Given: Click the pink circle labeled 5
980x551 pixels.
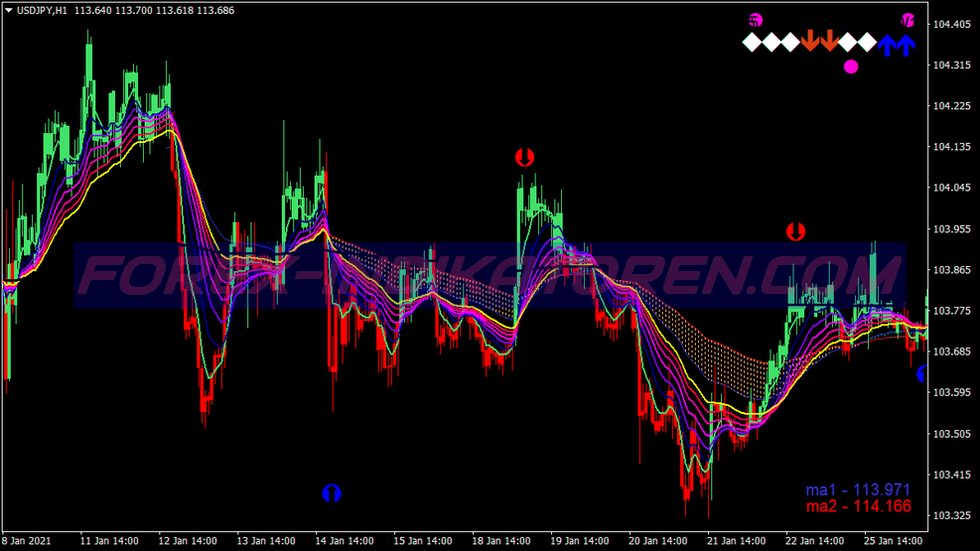Looking at the screenshot, I should tap(756, 20).
